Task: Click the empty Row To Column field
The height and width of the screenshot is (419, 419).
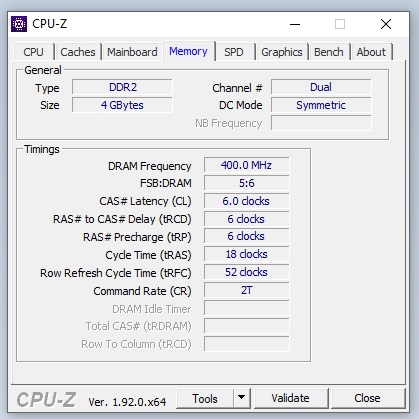Action: [246, 344]
